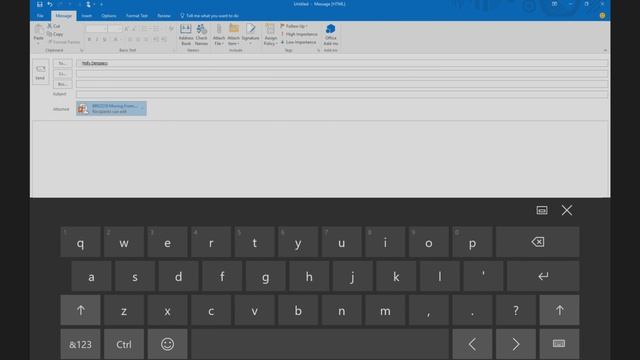Open the font name combo box
The image size is (640, 360).
click(96, 29)
